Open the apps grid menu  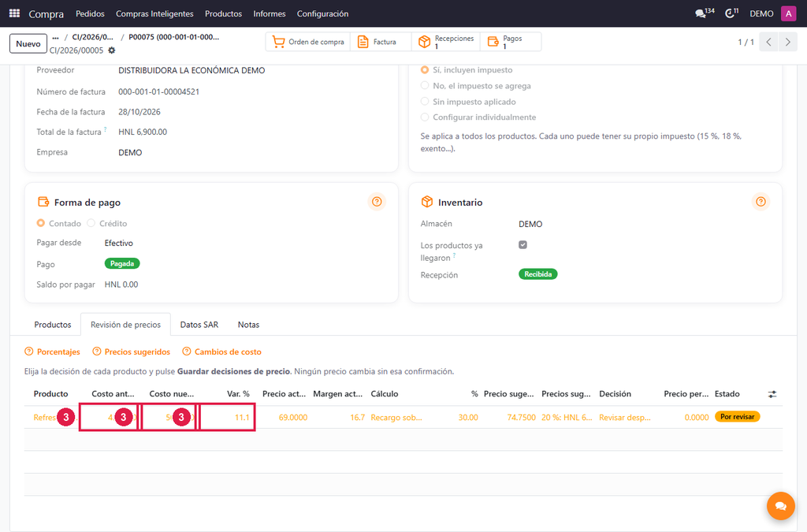pos(14,13)
